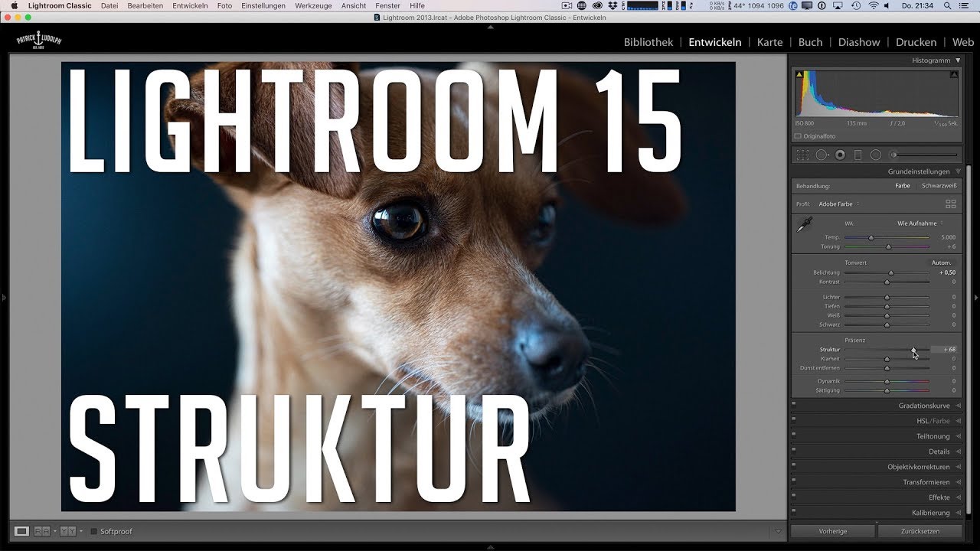Click the Belichtung slider handle

point(891,272)
